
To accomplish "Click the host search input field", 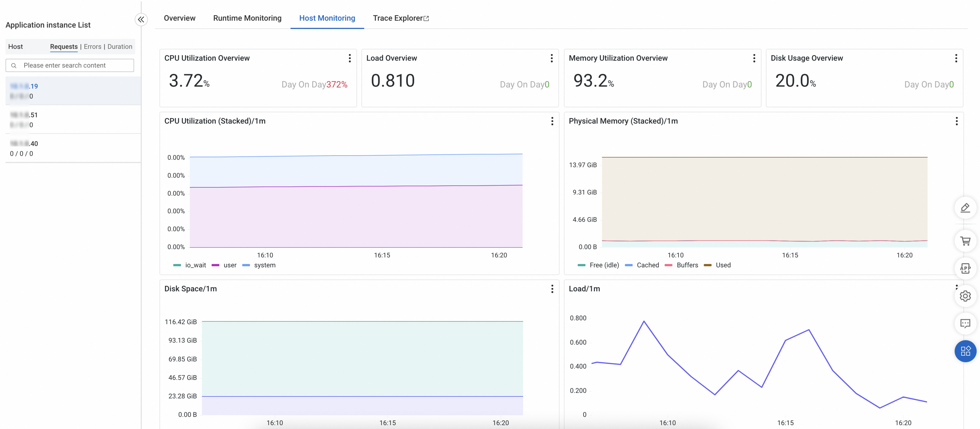I will (76, 65).
